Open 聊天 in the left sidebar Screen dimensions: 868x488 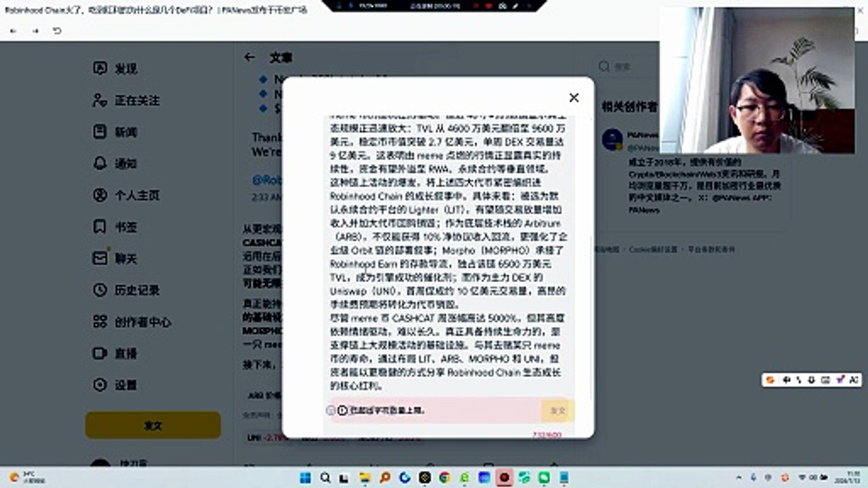(115, 258)
